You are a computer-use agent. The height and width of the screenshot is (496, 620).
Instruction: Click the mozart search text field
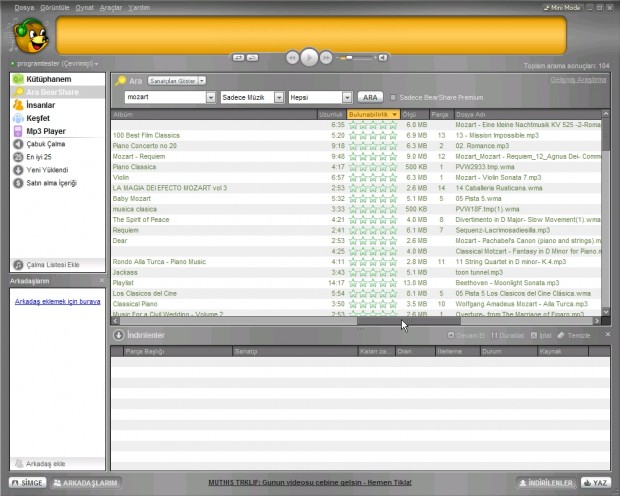[165, 97]
